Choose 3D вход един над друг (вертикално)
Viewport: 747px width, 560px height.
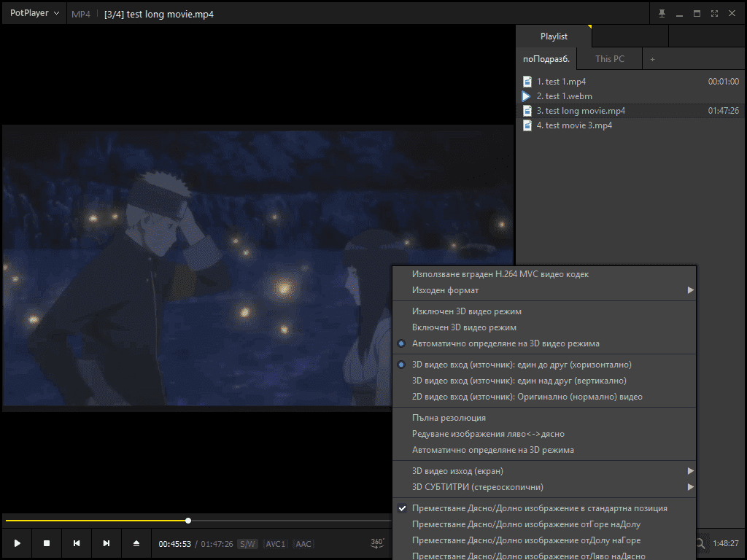click(544, 381)
